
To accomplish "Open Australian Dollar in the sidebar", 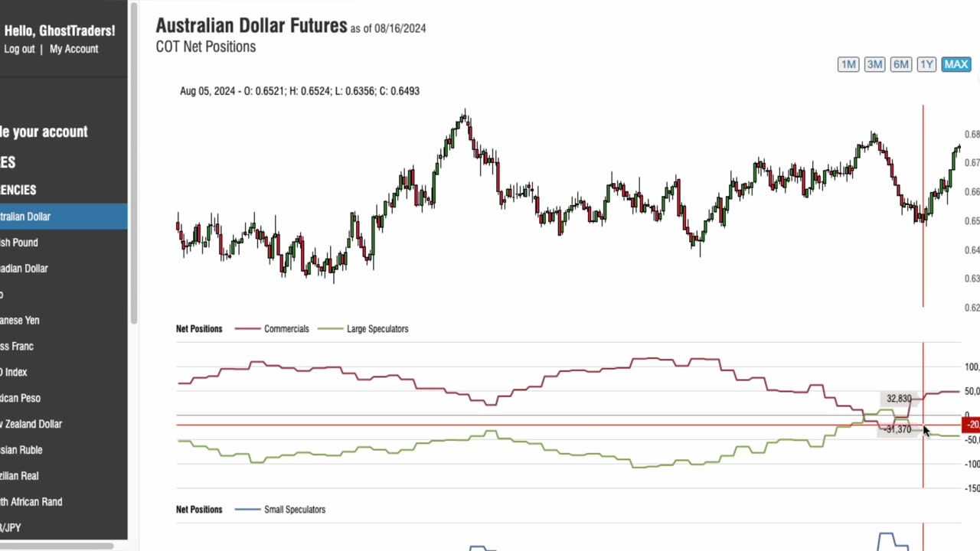I will tap(64, 217).
